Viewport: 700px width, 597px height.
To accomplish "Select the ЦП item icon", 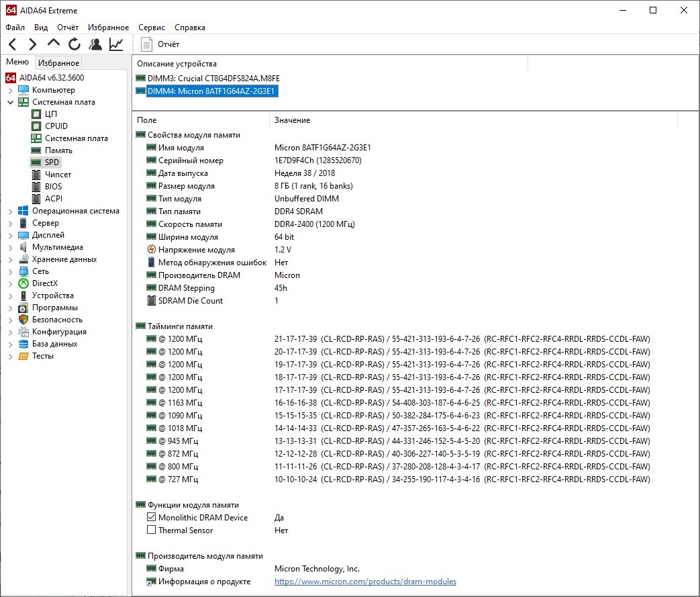I will [x=36, y=114].
